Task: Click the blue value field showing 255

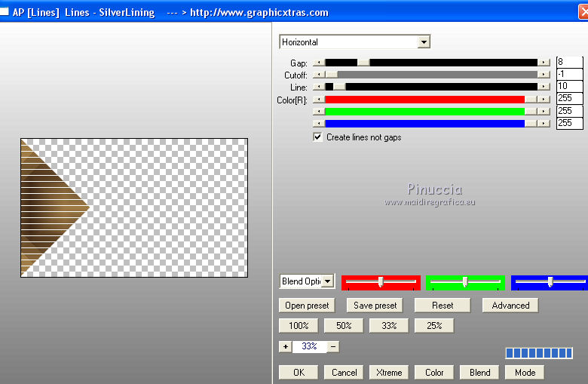Action: 569,123
